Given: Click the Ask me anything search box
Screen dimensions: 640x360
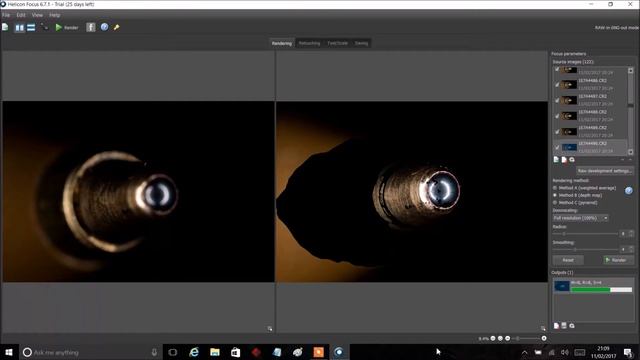Looking at the screenshot, I should point(91,352).
